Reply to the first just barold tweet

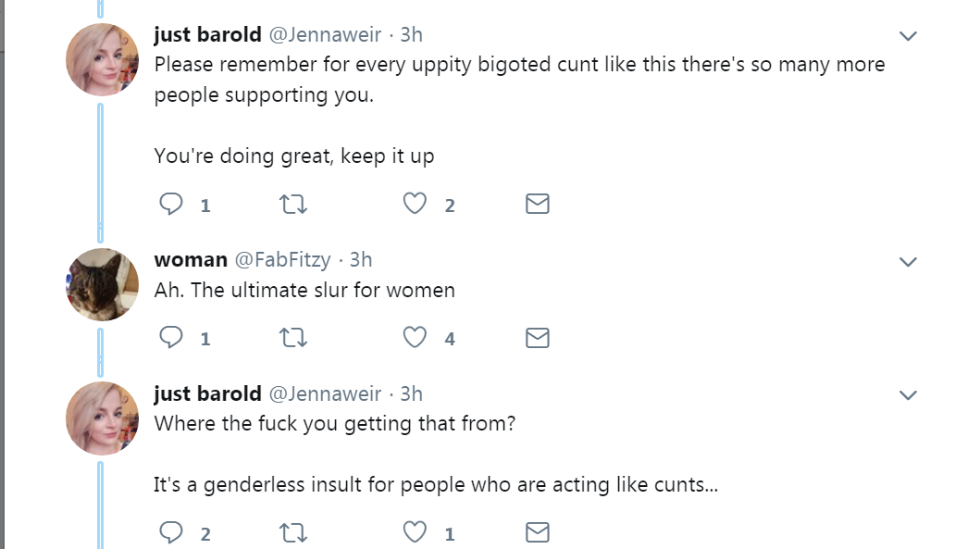171,204
